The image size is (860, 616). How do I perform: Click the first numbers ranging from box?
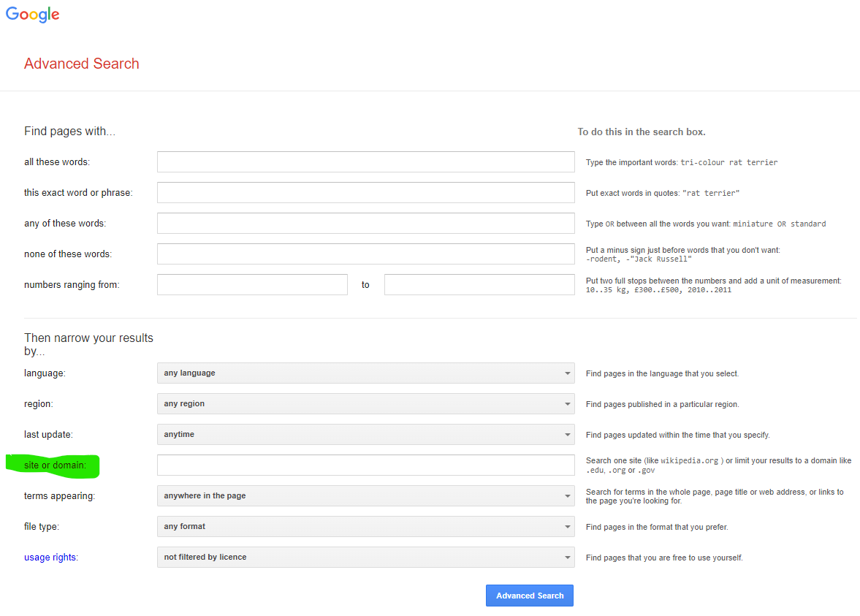(x=252, y=284)
